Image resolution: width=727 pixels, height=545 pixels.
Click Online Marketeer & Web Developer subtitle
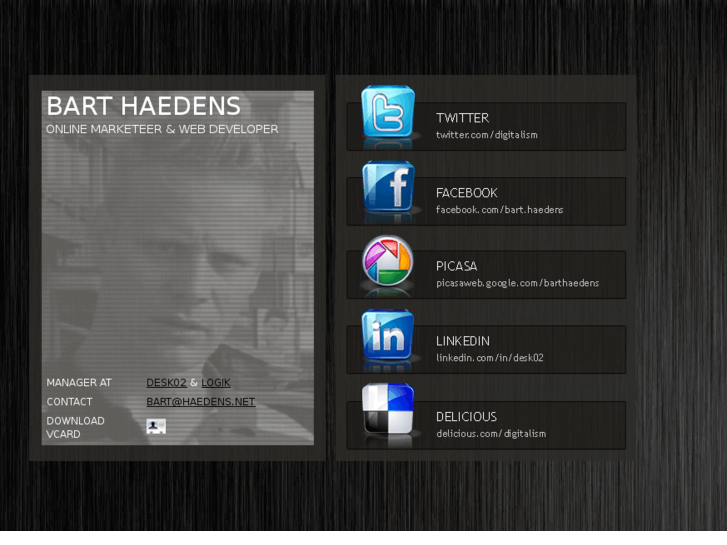tap(162, 129)
